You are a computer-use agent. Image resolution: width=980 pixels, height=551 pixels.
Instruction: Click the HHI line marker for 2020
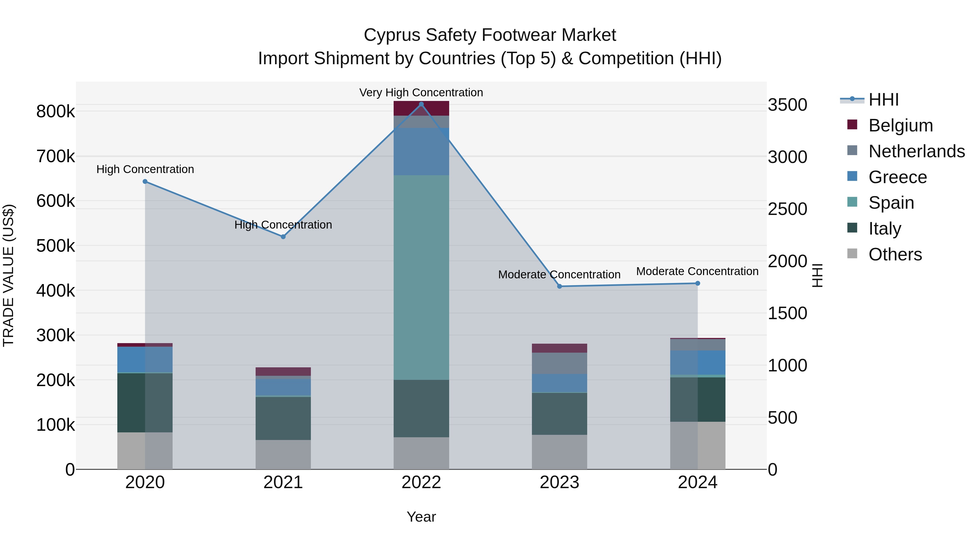(145, 182)
